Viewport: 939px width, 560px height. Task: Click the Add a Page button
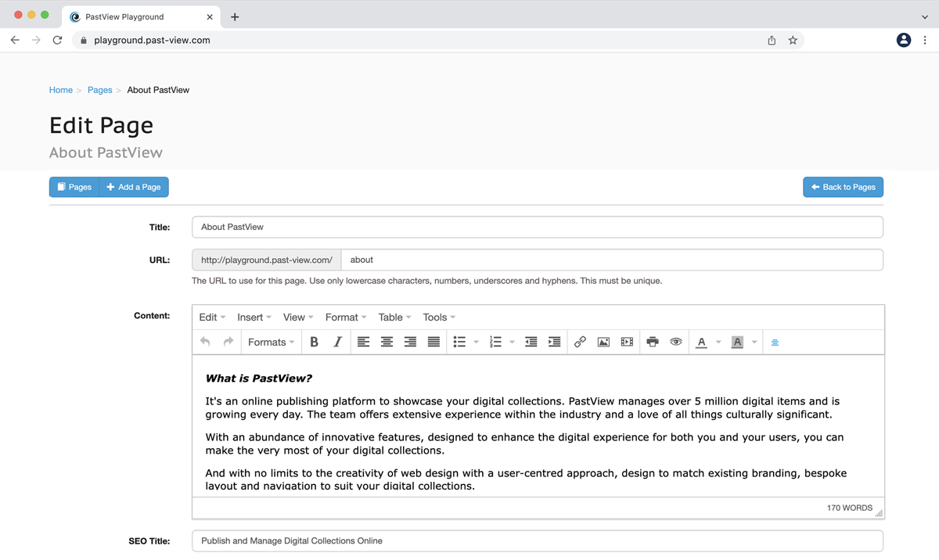pos(134,187)
